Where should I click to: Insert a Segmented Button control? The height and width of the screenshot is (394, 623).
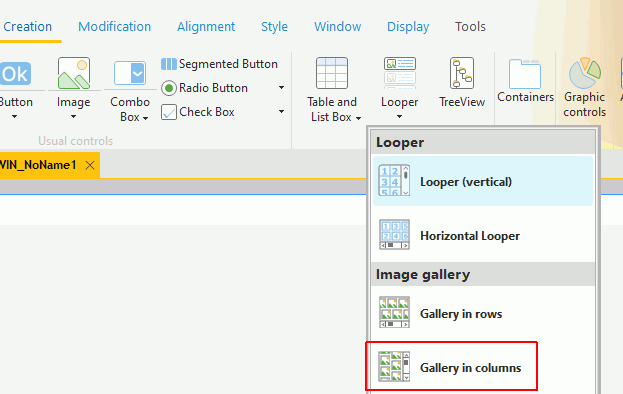coord(219,64)
